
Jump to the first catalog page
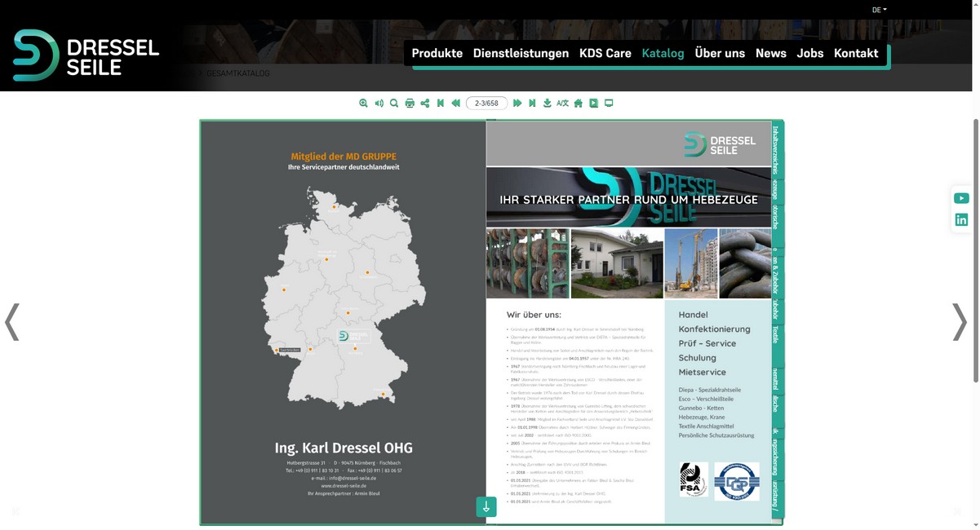coord(441,104)
